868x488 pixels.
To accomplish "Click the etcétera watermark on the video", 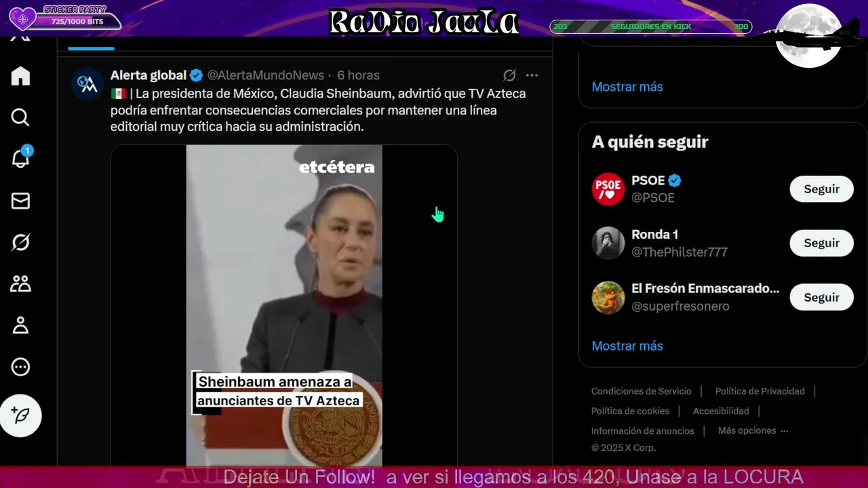I will tap(336, 167).
